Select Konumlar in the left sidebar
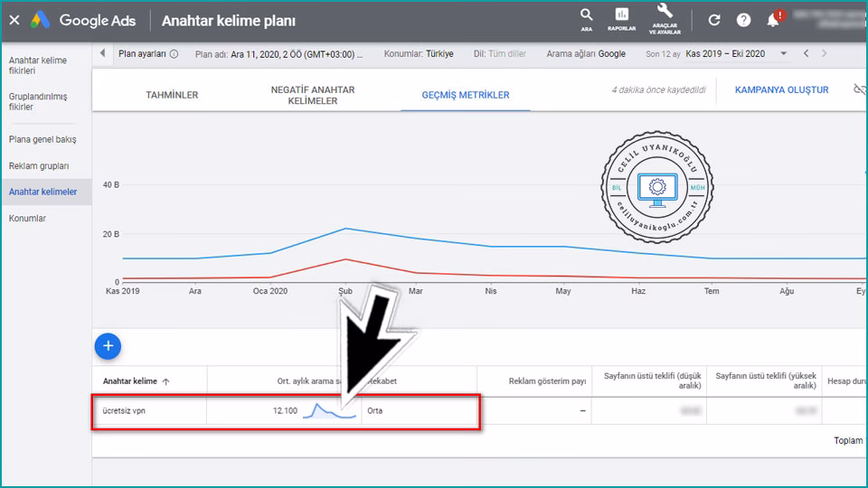The height and width of the screenshot is (488, 868). pos(27,219)
